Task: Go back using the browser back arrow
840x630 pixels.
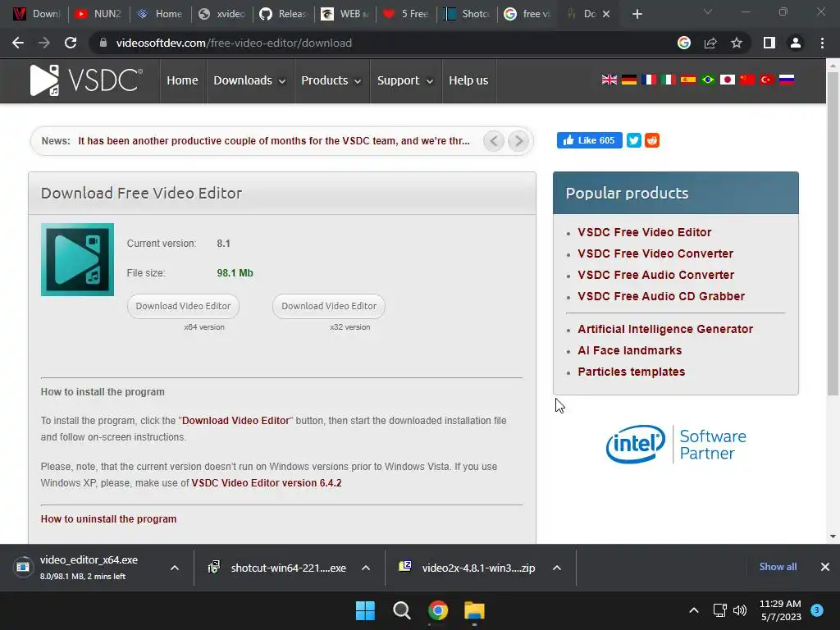Action: click(18, 43)
